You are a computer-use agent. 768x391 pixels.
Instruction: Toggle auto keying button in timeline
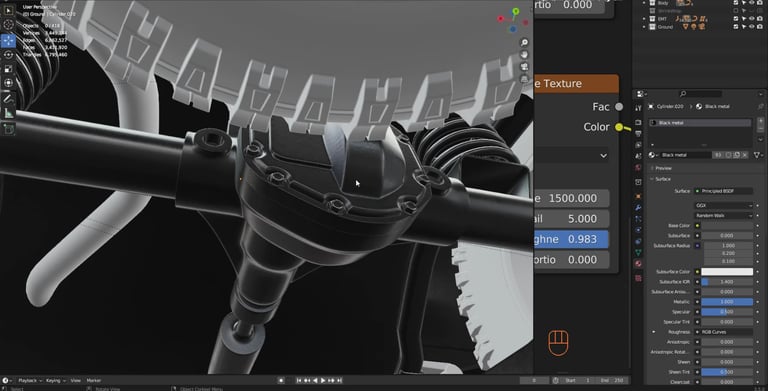coord(281,380)
